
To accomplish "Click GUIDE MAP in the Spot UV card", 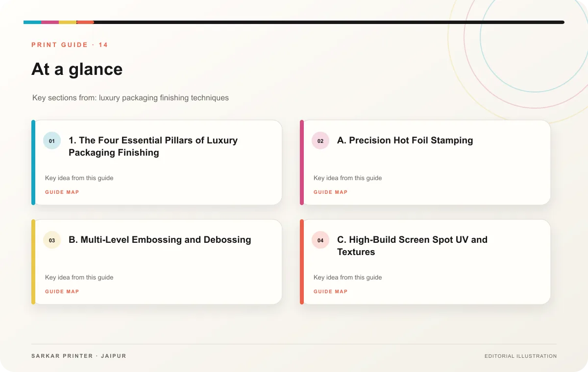I will [331, 292].
